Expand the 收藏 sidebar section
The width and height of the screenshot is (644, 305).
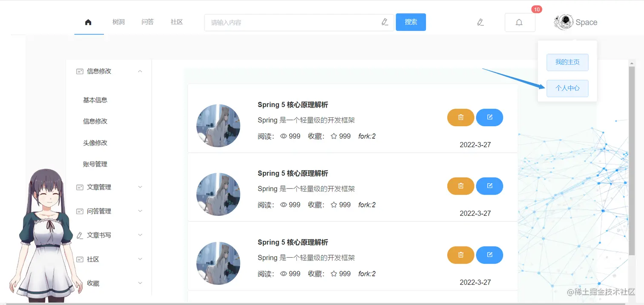(x=140, y=283)
